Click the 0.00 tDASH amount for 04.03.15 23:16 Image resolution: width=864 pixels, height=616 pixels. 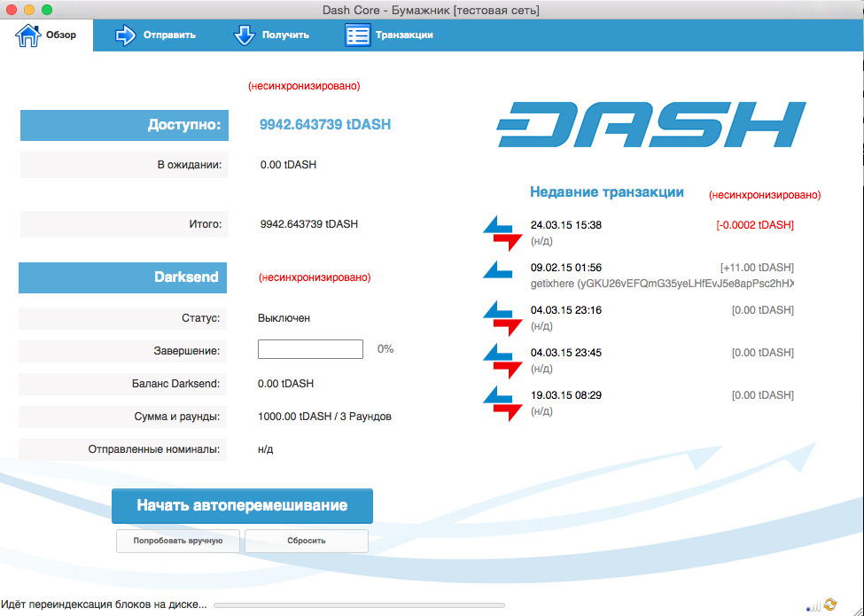point(763,310)
